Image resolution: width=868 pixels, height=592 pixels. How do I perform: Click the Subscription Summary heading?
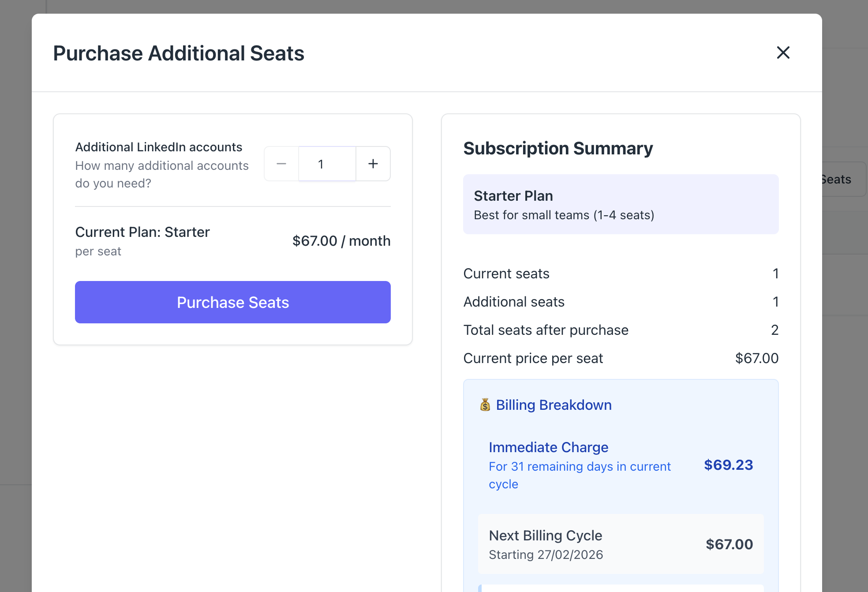tap(558, 148)
